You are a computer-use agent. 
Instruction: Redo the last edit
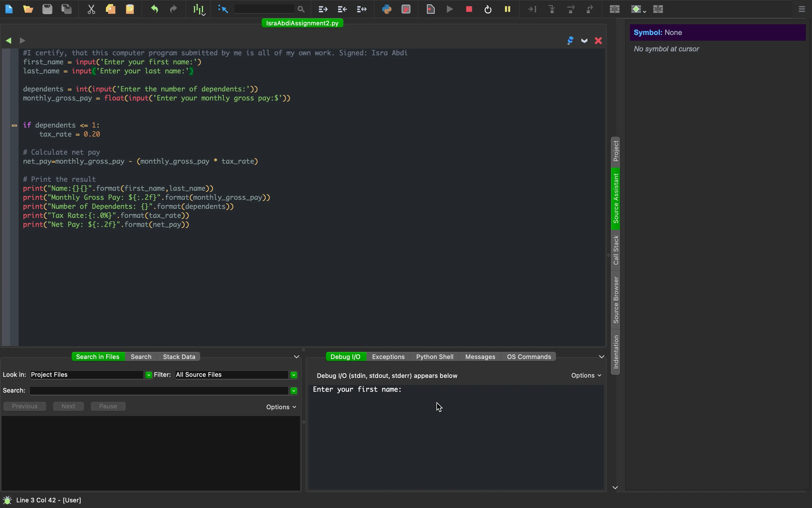173,9
